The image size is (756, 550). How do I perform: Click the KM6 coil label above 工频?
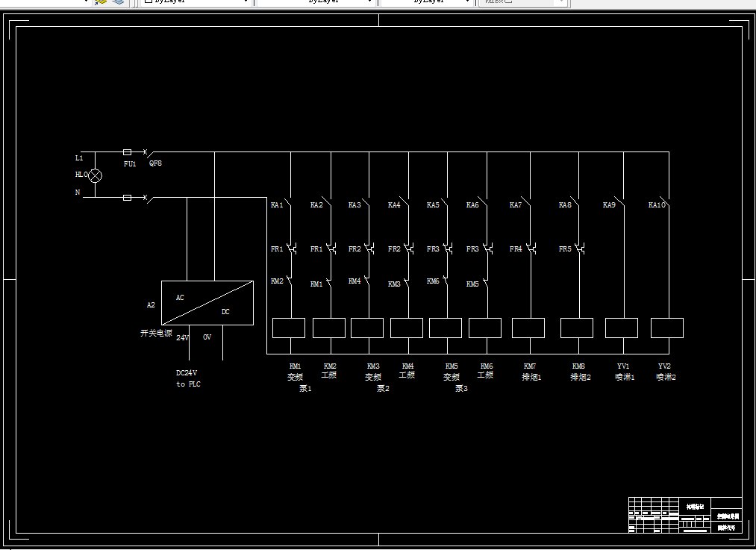487,366
